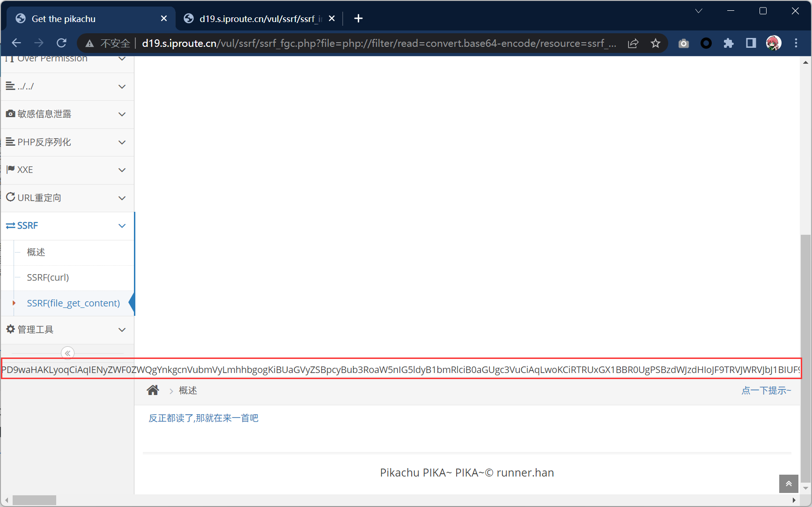
Task: Click the browser reload page icon
Action: pos(61,43)
